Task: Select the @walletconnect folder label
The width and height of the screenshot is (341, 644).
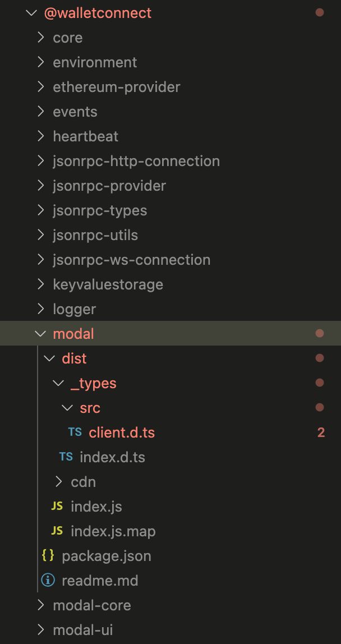Action: click(98, 13)
